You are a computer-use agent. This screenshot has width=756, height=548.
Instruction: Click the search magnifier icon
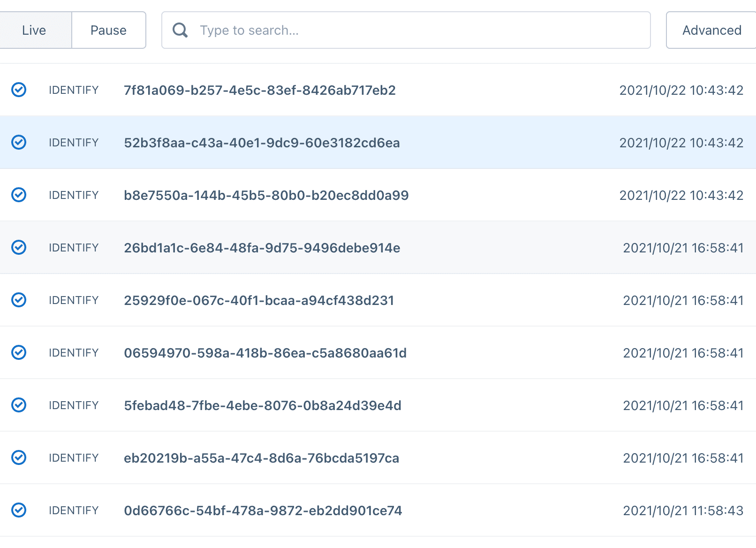point(180,30)
